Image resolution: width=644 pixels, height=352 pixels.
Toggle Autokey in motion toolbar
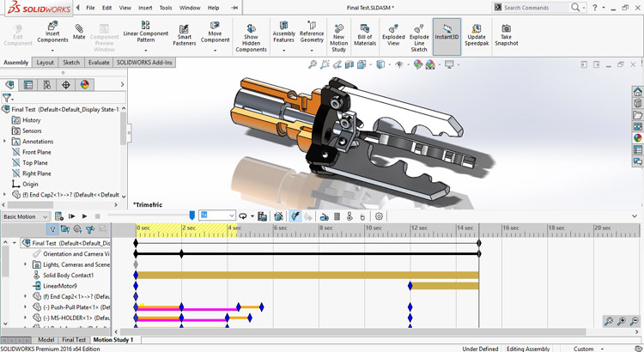pos(295,216)
